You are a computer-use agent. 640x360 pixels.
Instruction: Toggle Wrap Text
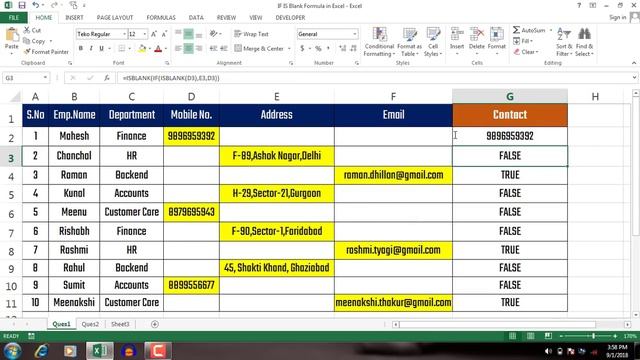[252, 34]
